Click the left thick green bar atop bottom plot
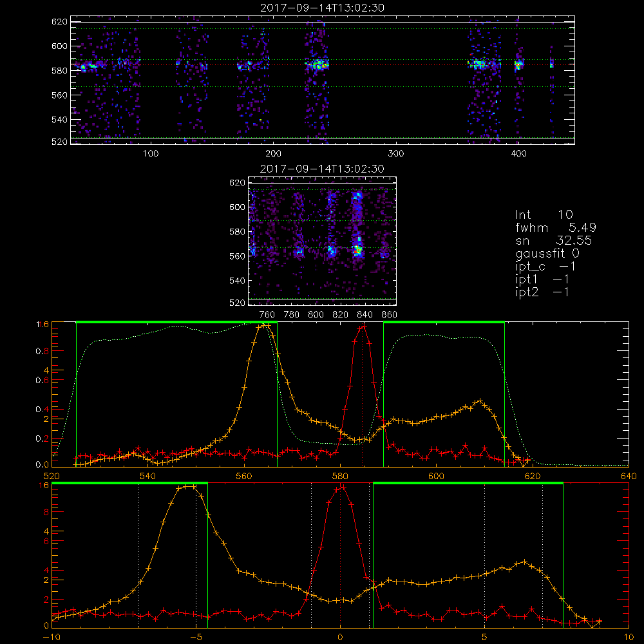 [130, 483]
